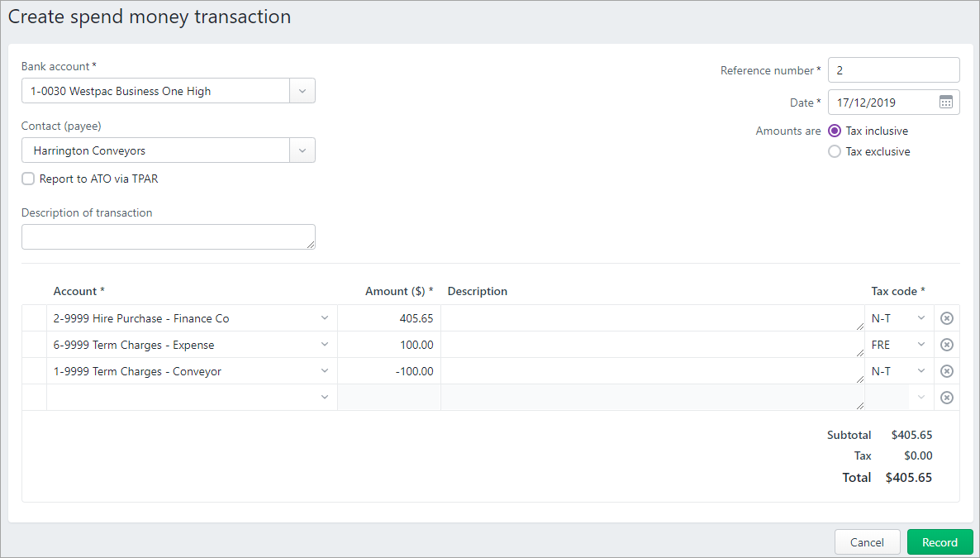
Task: Click the Date field showing 17/12/2019
Action: (x=884, y=102)
